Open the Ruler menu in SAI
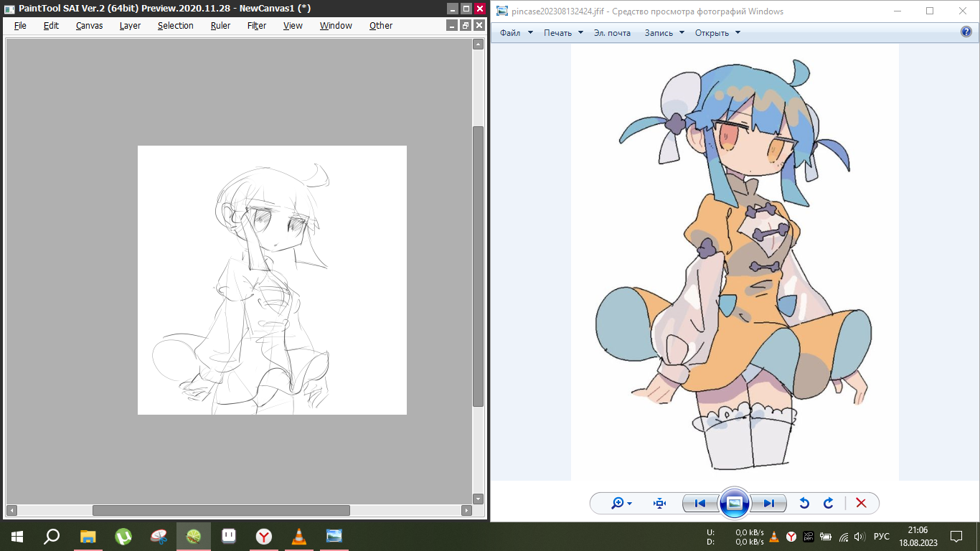Image resolution: width=980 pixels, height=551 pixels. (220, 25)
